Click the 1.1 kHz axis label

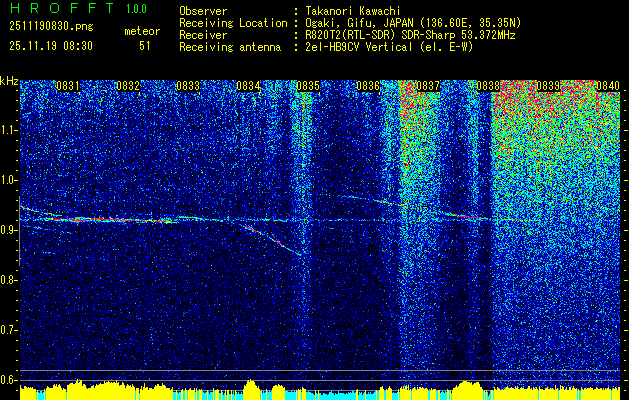coord(9,130)
